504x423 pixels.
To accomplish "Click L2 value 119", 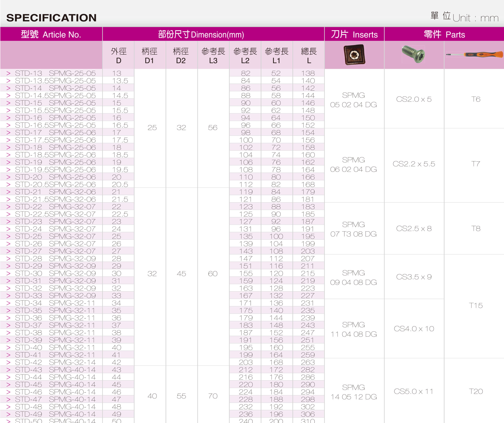I will click(x=246, y=192).
